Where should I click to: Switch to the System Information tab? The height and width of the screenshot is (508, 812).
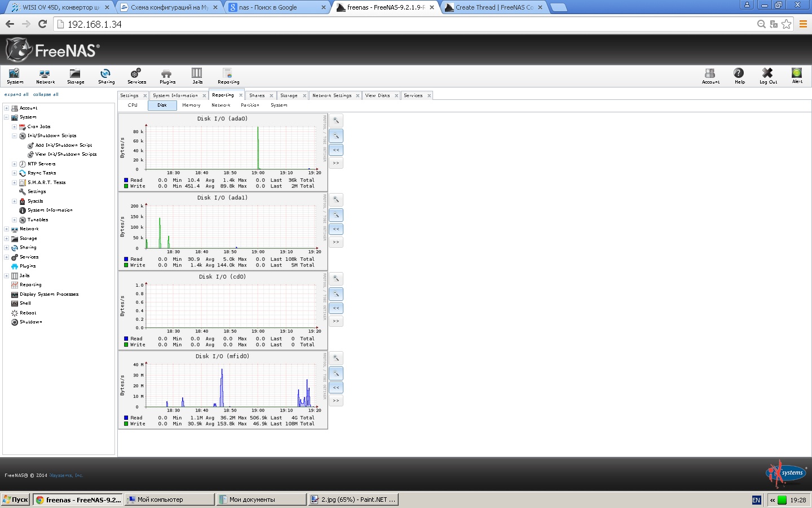(x=175, y=95)
